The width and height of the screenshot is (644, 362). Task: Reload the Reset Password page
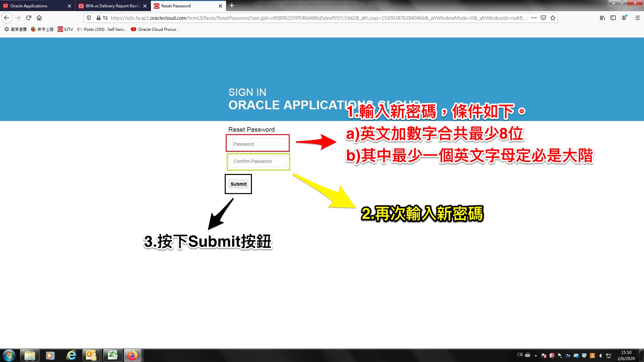tap(29, 18)
